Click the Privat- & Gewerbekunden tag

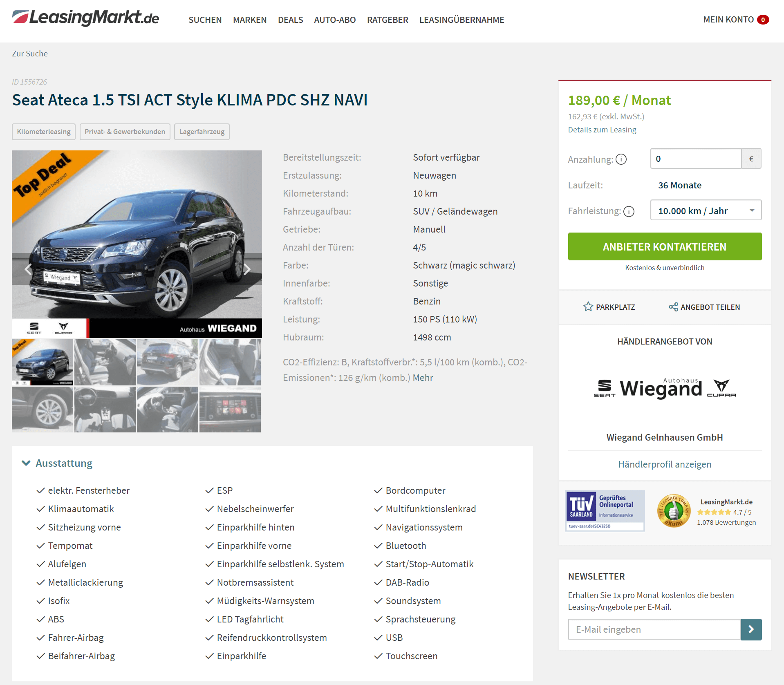[x=125, y=132]
